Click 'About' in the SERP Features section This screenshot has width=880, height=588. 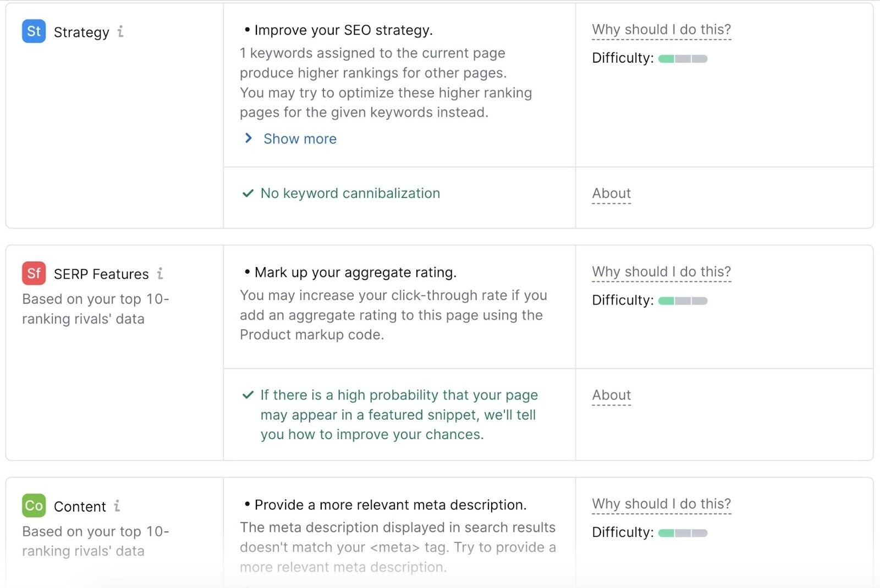pos(611,395)
